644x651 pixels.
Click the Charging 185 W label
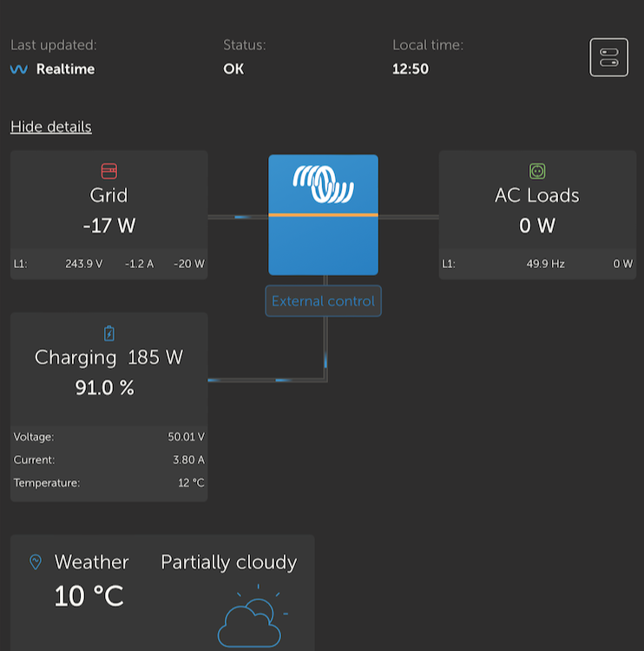108,358
